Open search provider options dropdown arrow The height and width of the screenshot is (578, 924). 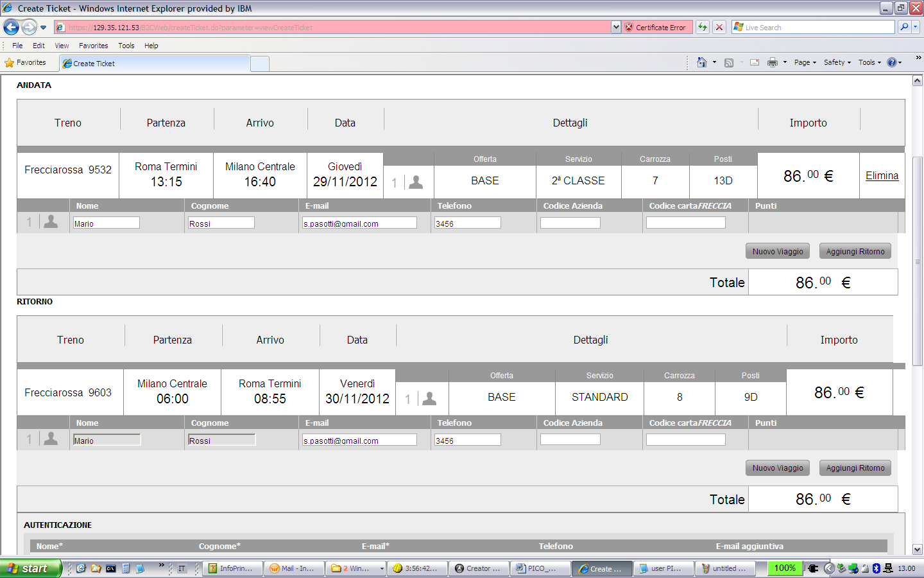point(916,27)
